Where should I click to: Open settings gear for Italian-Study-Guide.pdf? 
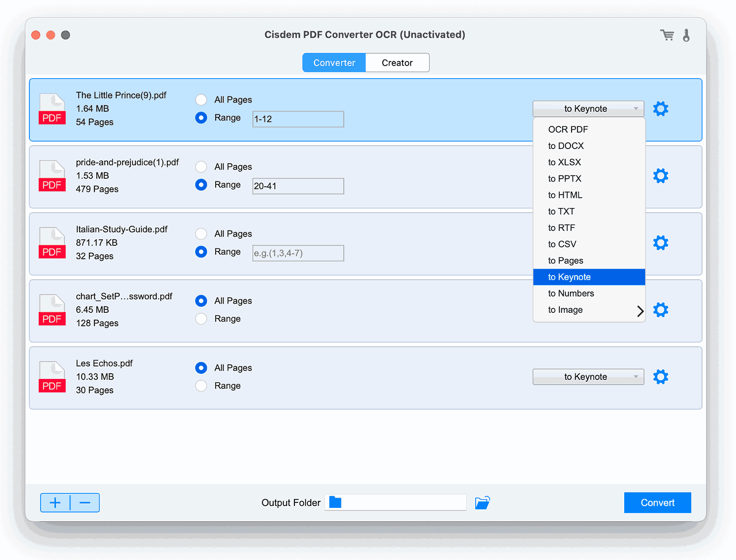point(661,243)
